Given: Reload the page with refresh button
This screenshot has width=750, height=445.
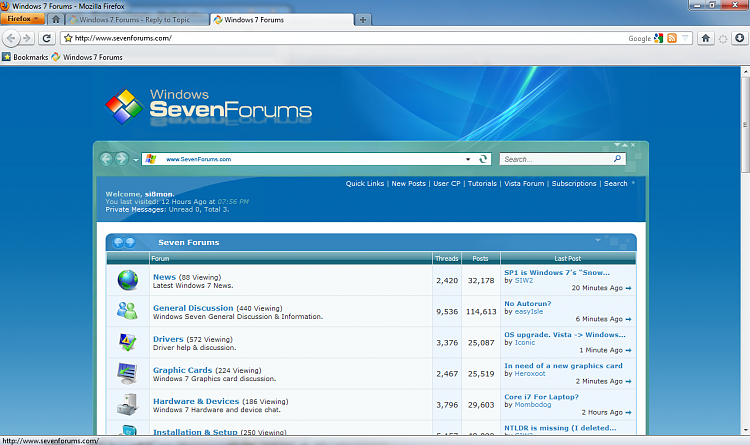Looking at the screenshot, I should (46, 38).
